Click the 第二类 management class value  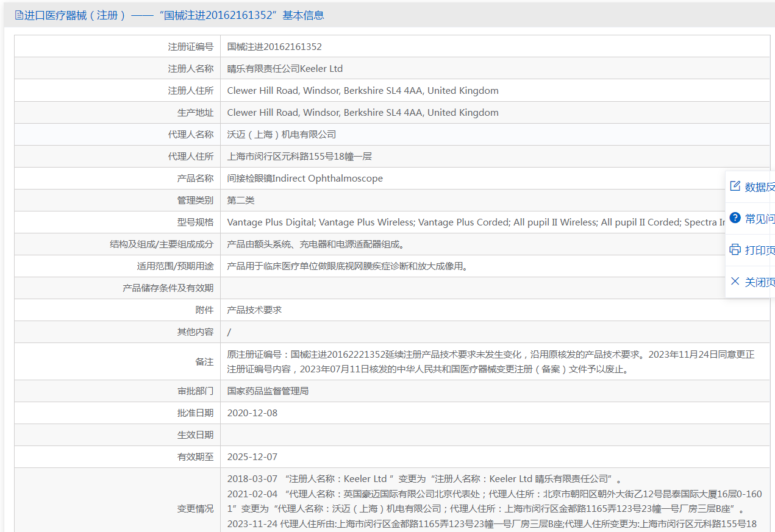click(241, 200)
